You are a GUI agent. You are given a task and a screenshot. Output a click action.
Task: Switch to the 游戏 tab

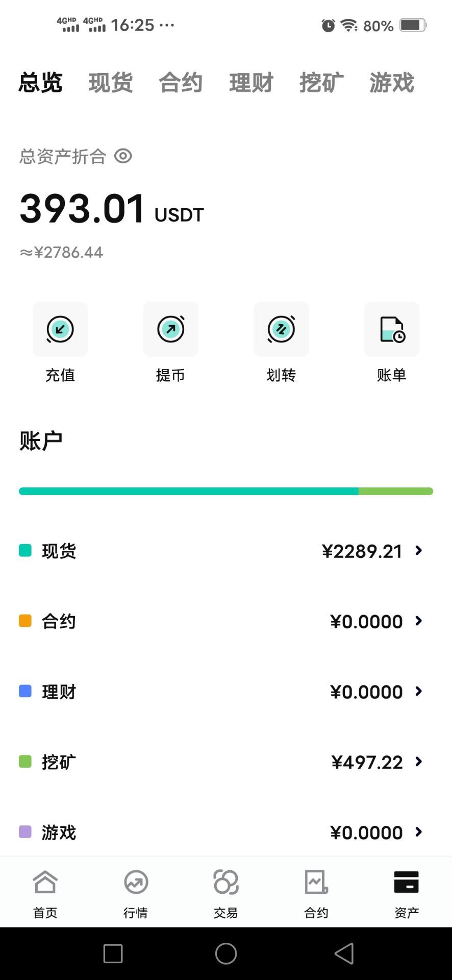click(x=391, y=83)
